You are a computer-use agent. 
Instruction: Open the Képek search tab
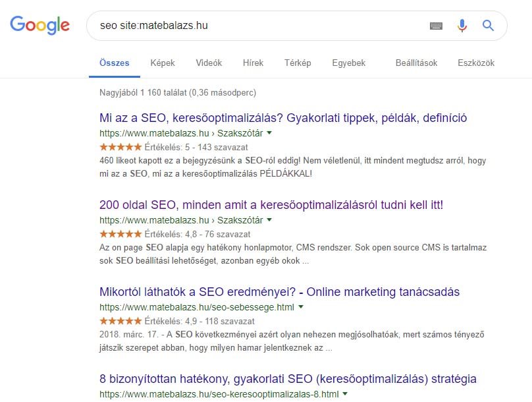pyautogui.click(x=162, y=63)
